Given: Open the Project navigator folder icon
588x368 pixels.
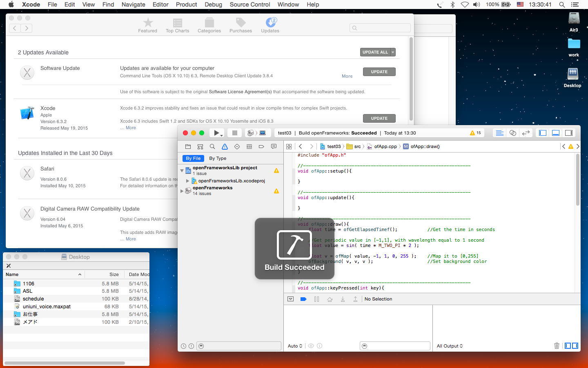Looking at the screenshot, I should coord(188,146).
